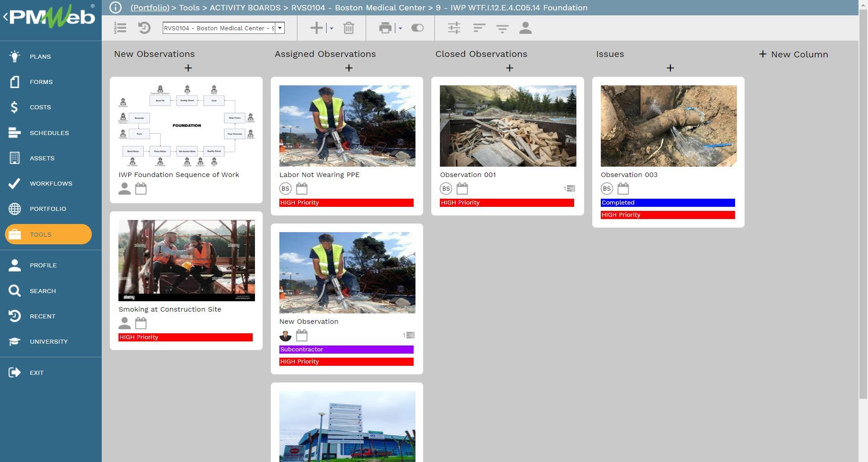
Task: Flip the toggle switch next to the print icon
Action: click(x=417, y=28)
